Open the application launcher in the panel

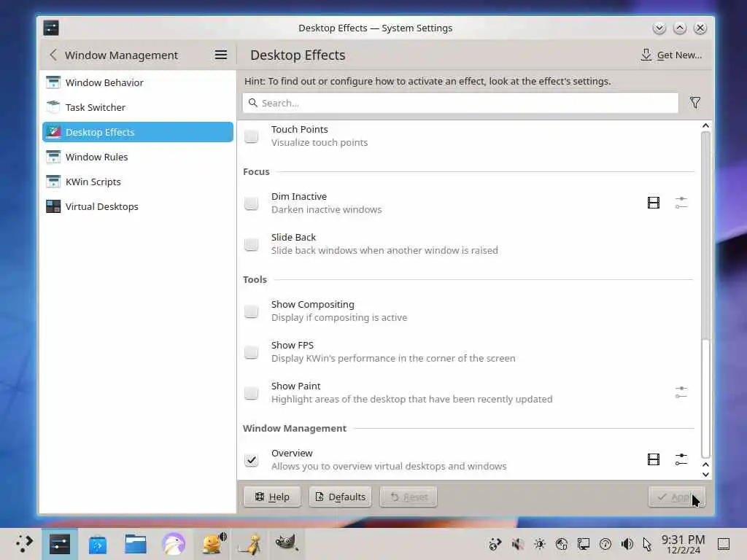pos(24,544)
